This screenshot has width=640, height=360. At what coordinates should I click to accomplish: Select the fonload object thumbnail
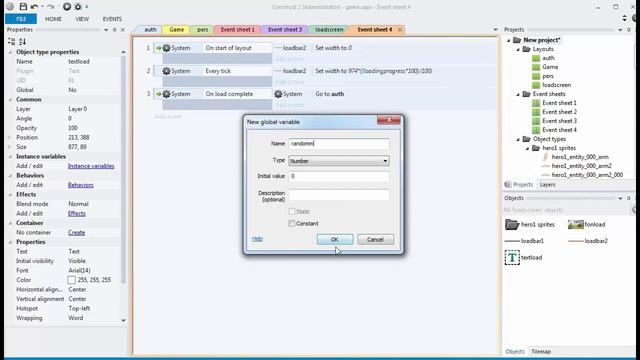click(576, 224)
